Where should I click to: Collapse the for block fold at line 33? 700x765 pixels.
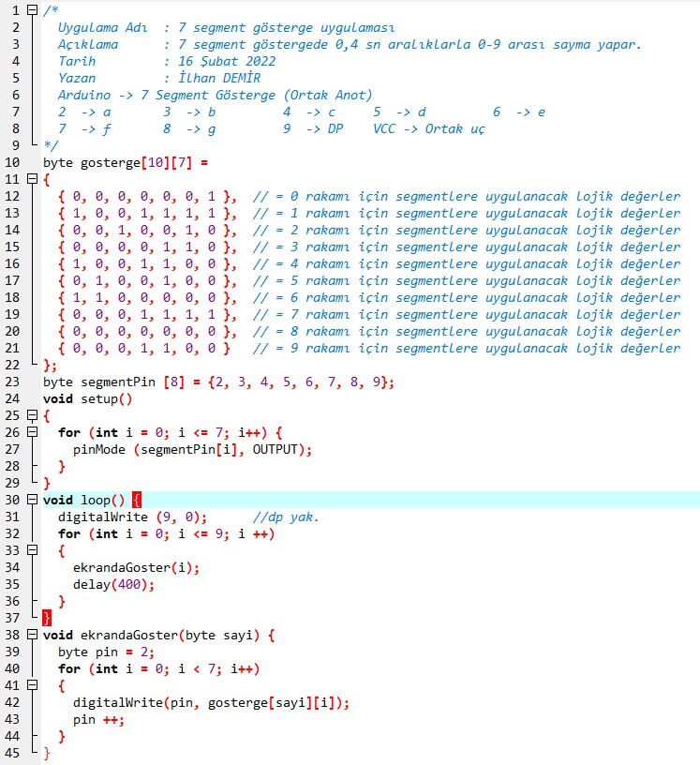tap(32, 549)
